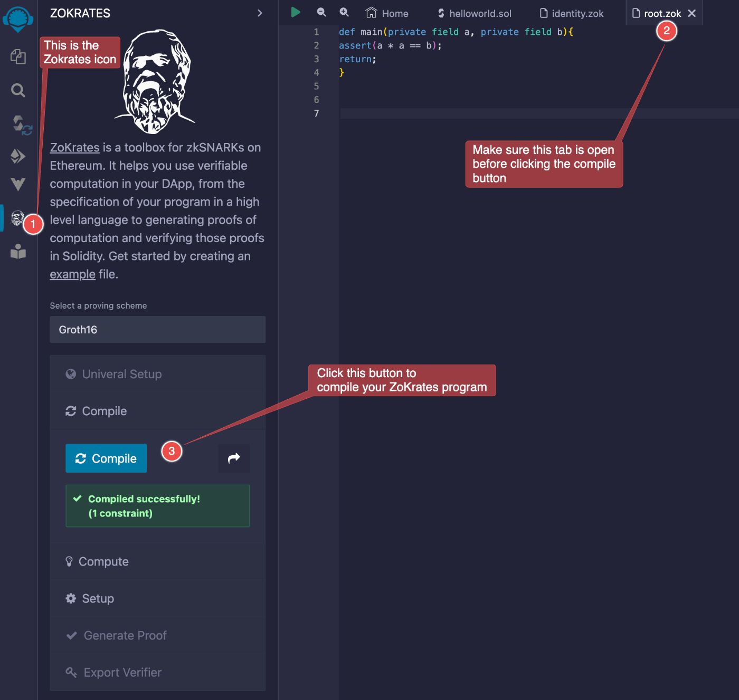Switch to the identity.zok tab
This screenshot has height=700, width=739.
(571, 14)
